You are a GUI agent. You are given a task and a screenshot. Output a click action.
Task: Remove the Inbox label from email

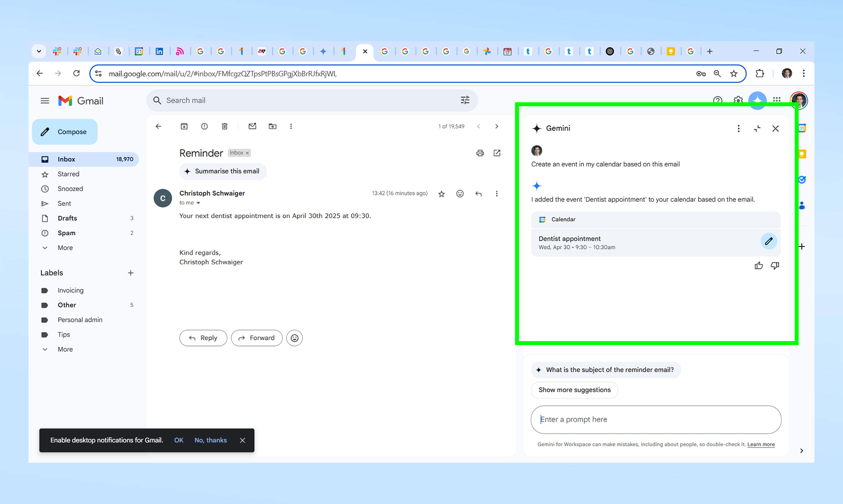tap(247, 153)
